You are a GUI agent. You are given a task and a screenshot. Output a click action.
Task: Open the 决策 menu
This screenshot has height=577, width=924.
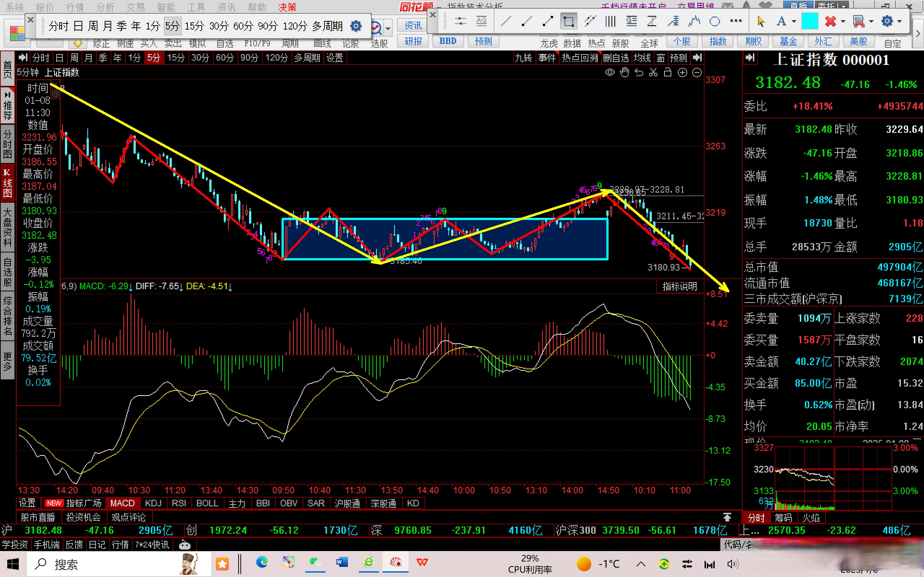(287, 7)
